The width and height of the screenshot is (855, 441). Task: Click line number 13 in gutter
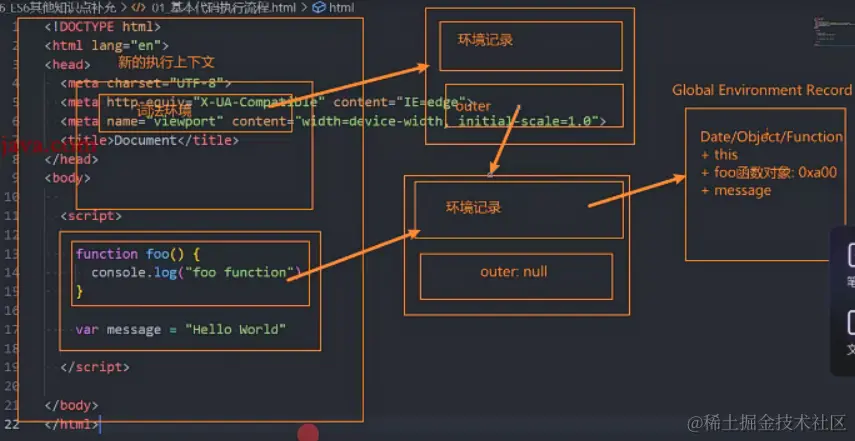coord(11,254)
